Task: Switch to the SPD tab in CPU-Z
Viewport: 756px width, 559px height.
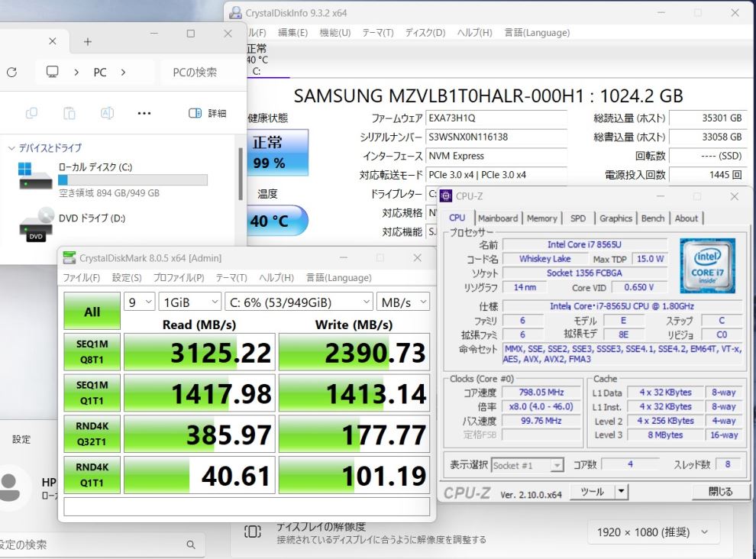Action: pos(578,218)
